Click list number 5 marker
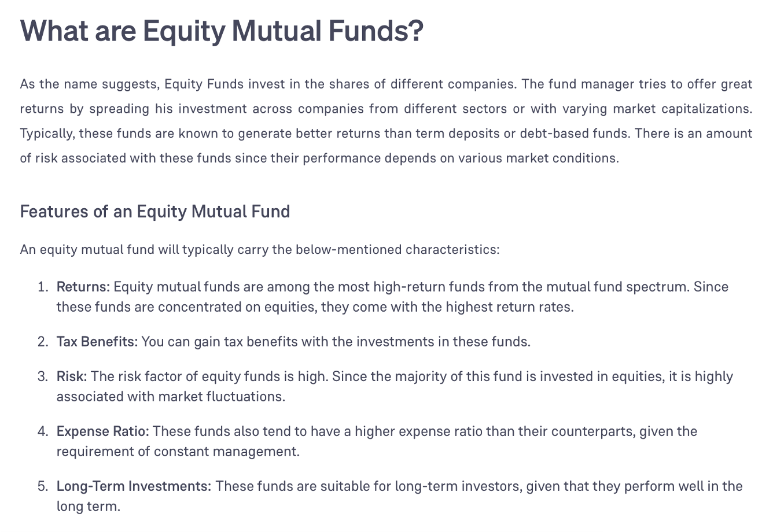 [43, 486]
